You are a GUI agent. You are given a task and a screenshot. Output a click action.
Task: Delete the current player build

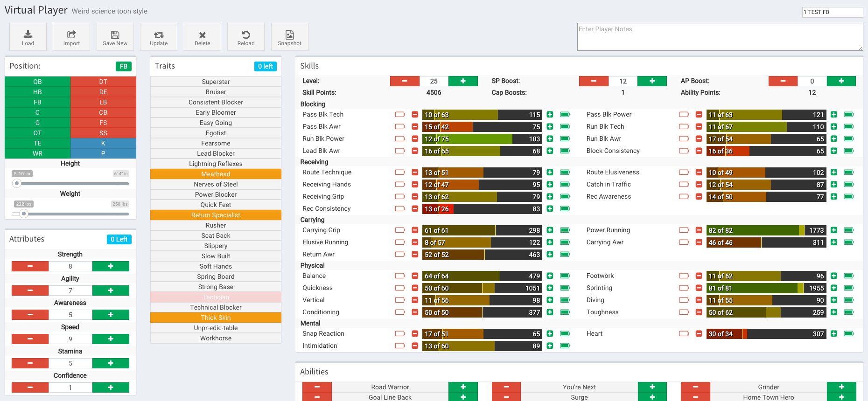202,37
